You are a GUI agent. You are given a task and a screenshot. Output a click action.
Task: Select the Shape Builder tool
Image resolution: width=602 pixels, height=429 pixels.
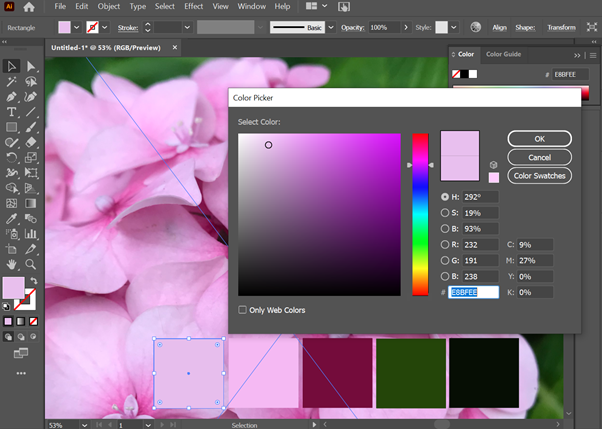pos(12,188)
